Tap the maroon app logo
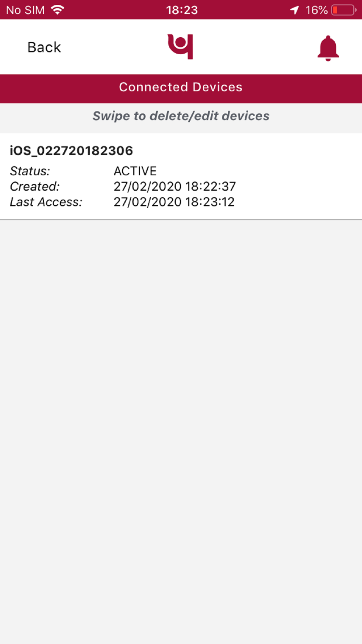This screenshot has height=644, width=362. [x=180, y=47]
